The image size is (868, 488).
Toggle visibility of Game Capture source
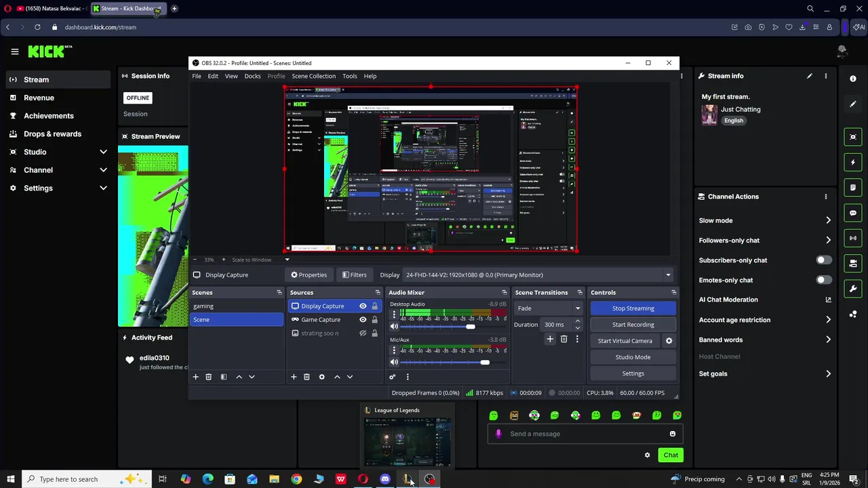point(363,320)
